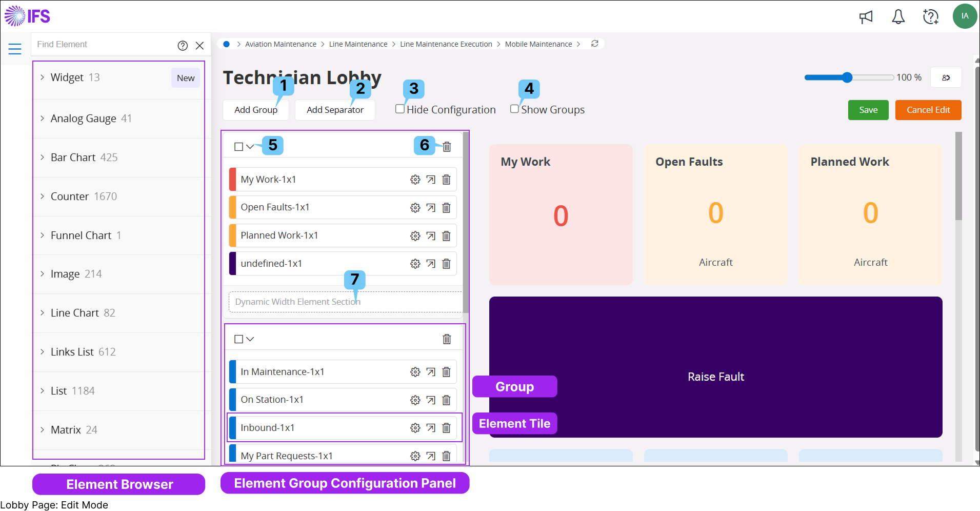Click the Dynamic Width Element Section area
Image resolution: width=980 pixels, height=511 pixels.
point(345,302)
